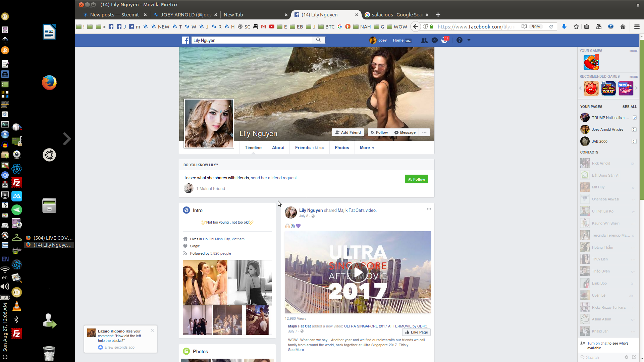Switch to the About tab

278,148
